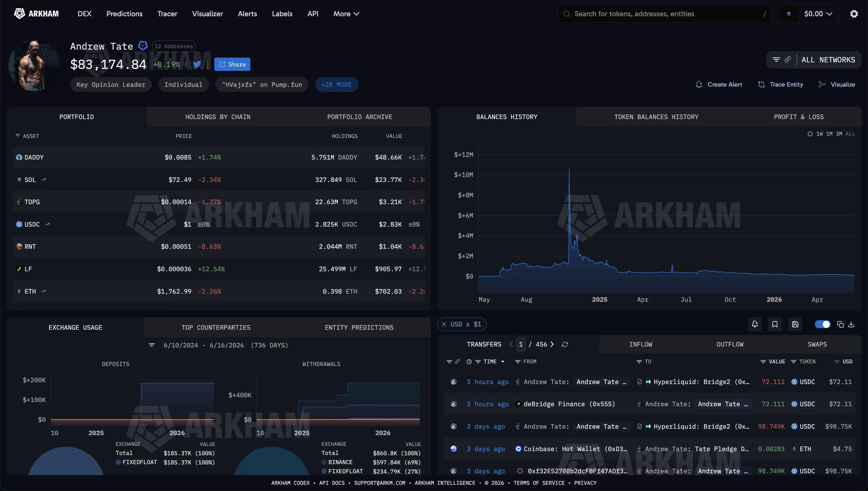The width and height of the screenshot is (868, 491).
Task: Click the clock icon in the TIME column header
Action: pyautogui.click(x=469, y=362)
